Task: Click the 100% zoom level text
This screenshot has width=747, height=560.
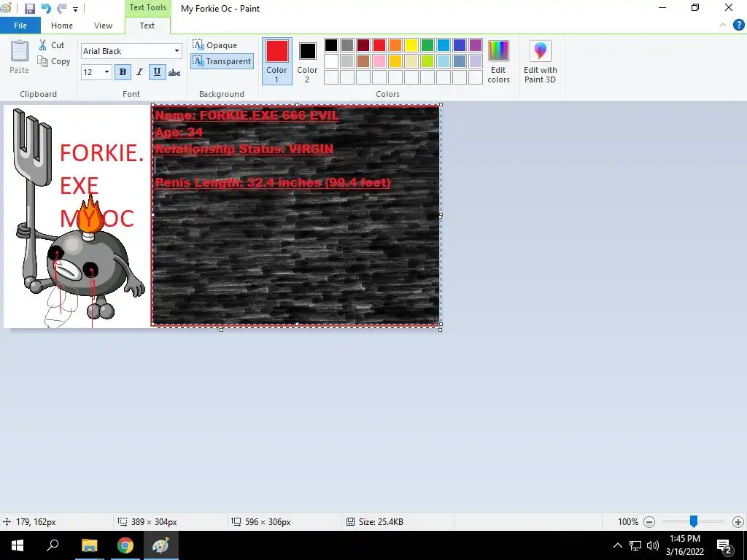Action: pyautogui.click(x=628, y=522)
